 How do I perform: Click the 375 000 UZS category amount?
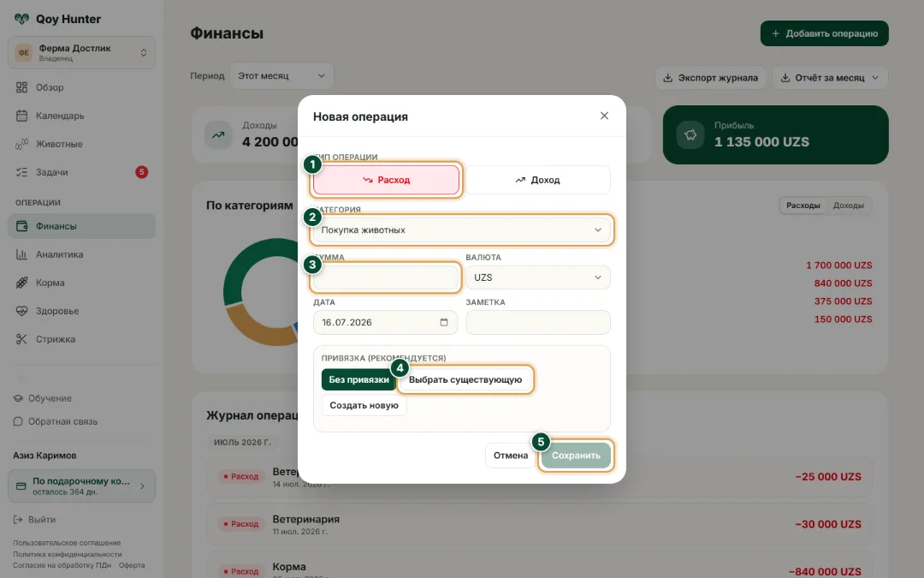tap(843, 301)
